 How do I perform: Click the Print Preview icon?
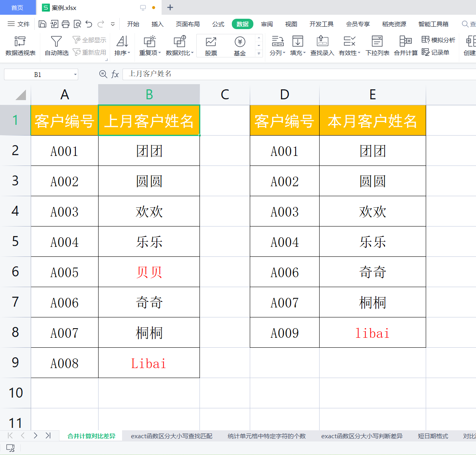pos(77,24)
